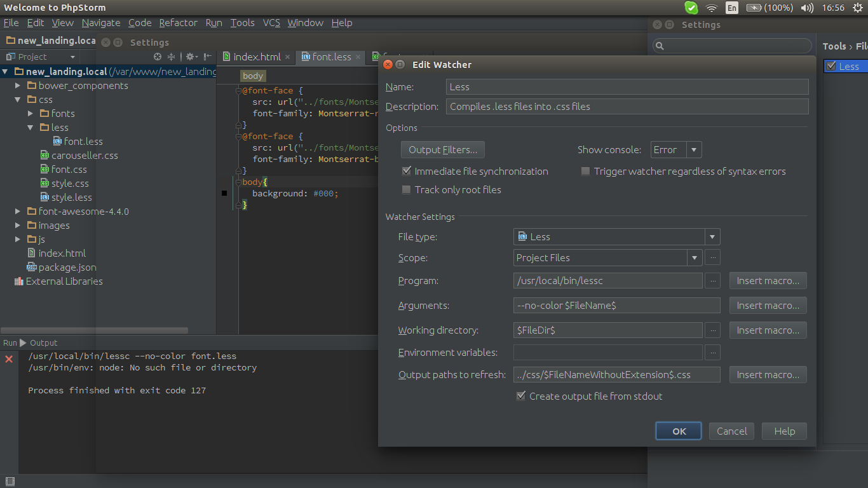Viewport: 868px width, 488px height.
Task: Click OK in Edit Watcher dialog
Action: click(x=679, y=431)
